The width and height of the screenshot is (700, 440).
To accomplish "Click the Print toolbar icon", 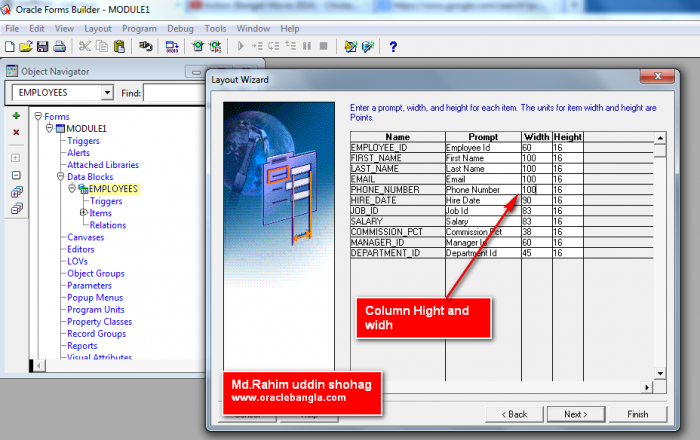I will tap(59, 46).
